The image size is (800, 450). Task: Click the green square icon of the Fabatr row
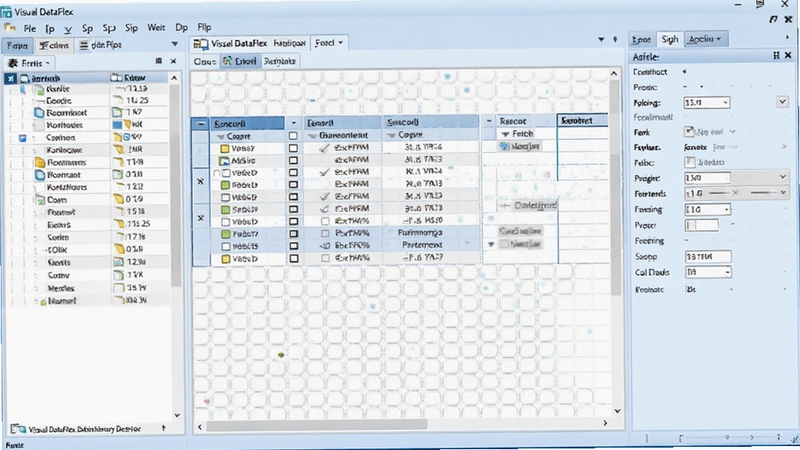[226, 234]
